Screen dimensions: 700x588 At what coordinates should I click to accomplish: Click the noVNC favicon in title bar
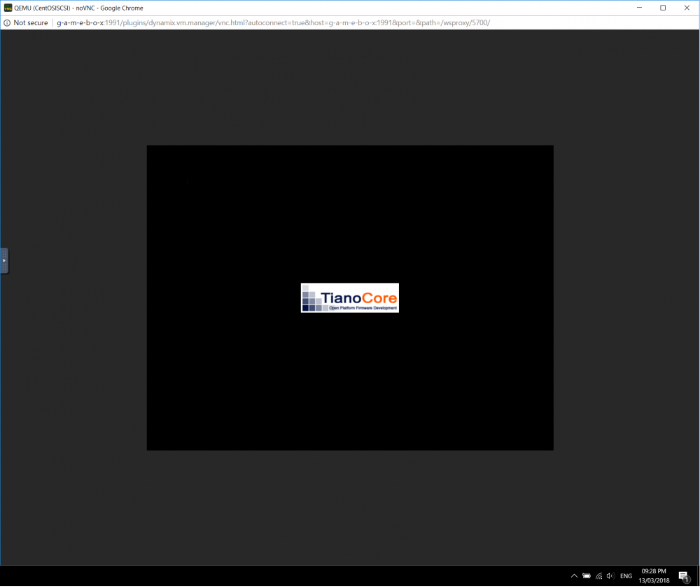[8, 8]
